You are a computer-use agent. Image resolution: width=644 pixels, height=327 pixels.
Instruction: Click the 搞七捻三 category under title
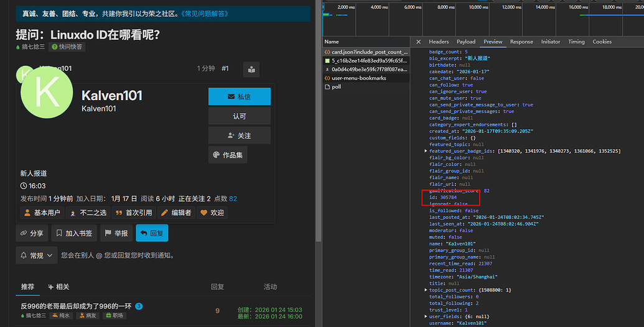[x=30, y=47]
